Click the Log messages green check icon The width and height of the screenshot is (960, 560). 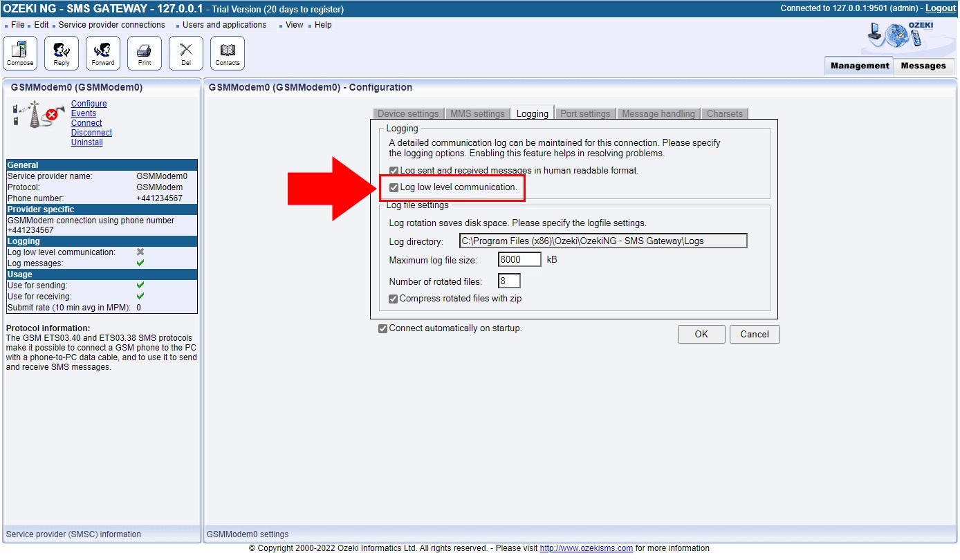140,263
